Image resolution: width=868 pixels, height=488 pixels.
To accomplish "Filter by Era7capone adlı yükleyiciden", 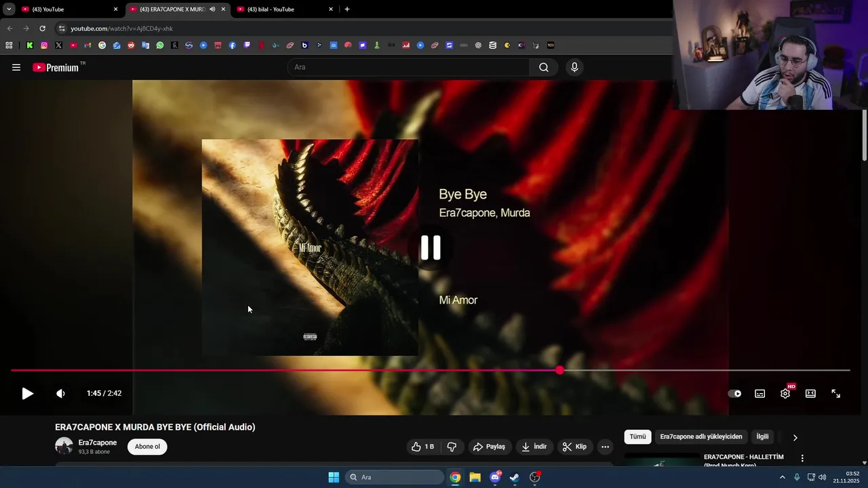I will [701, 436].
